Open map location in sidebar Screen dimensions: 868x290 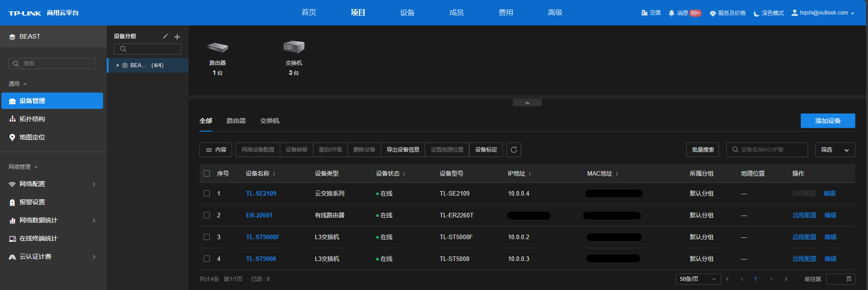click(32, 137)
